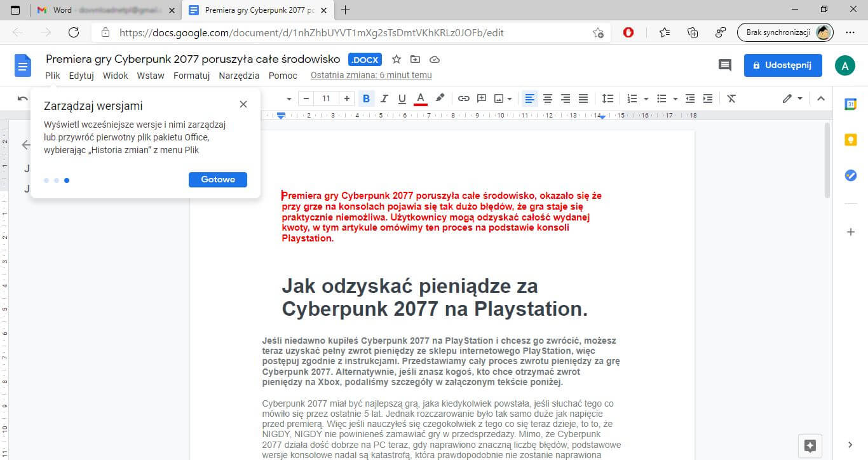The image size is (868, 460).
Task: Select Justify alignment
Action: tap(583, 98)
